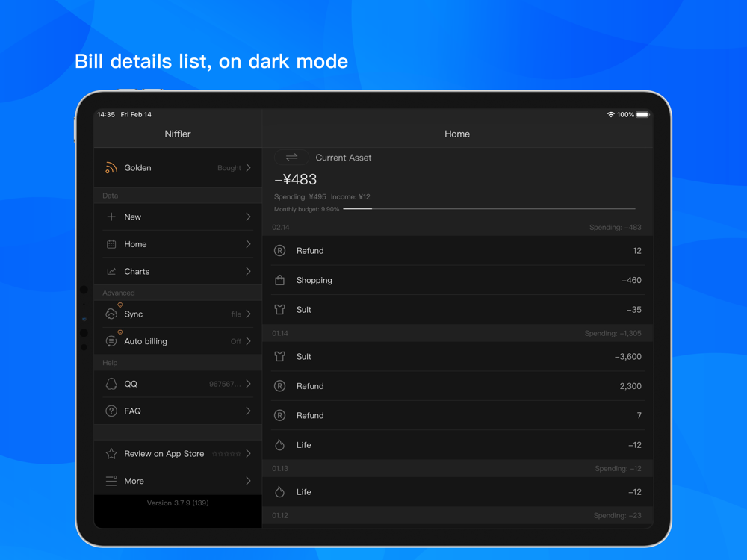Click the chevron on FAQ row
This screenshot has width=747, height=560.
[248, 411]
